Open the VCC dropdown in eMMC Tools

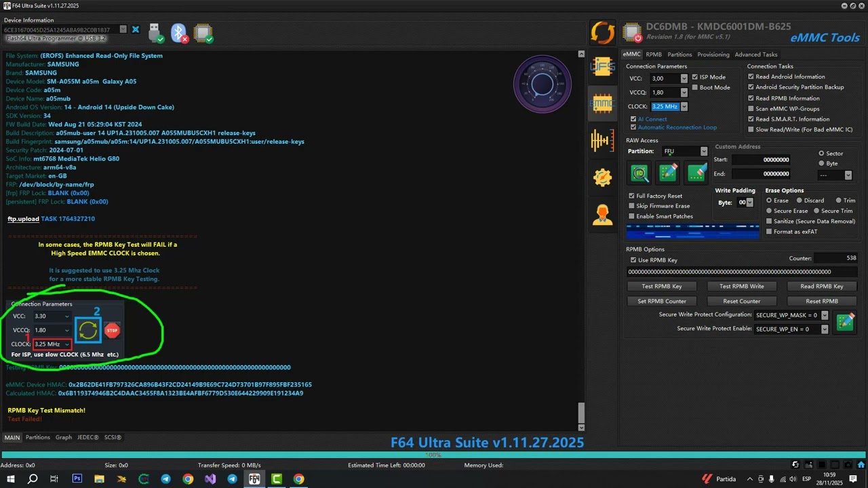(684, 79)
